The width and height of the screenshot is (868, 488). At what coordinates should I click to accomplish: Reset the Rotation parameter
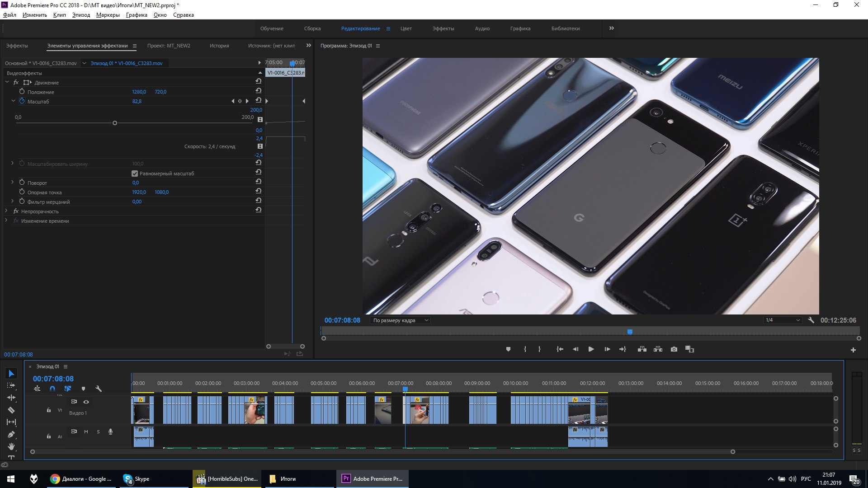point(259,182)
